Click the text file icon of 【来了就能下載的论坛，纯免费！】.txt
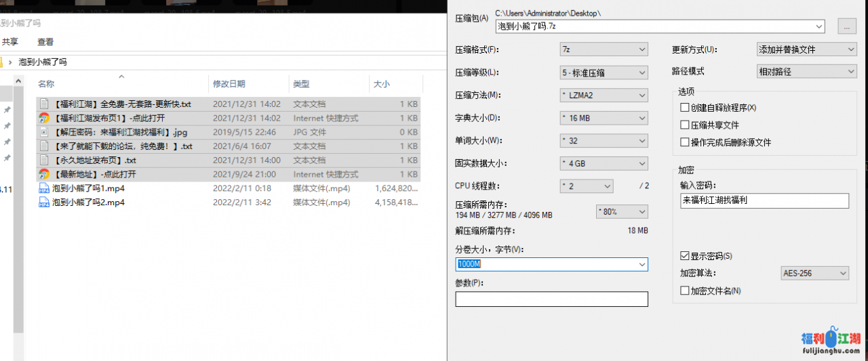The image size is (868, 361). (44, 146)
